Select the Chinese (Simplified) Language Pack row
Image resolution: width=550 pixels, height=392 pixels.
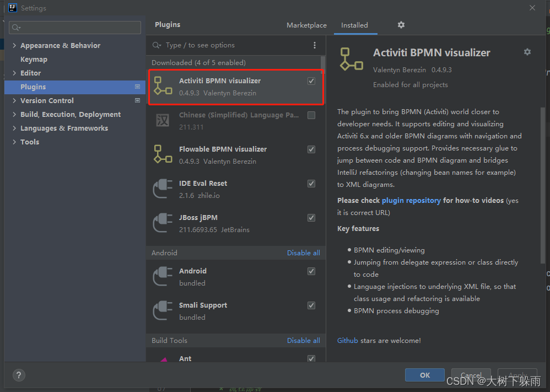[236, 121]
